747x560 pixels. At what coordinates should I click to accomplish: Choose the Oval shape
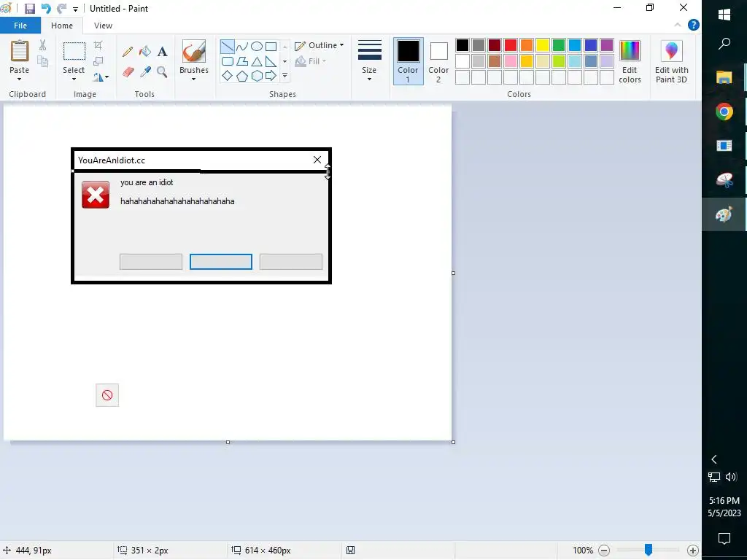[257, 46]
